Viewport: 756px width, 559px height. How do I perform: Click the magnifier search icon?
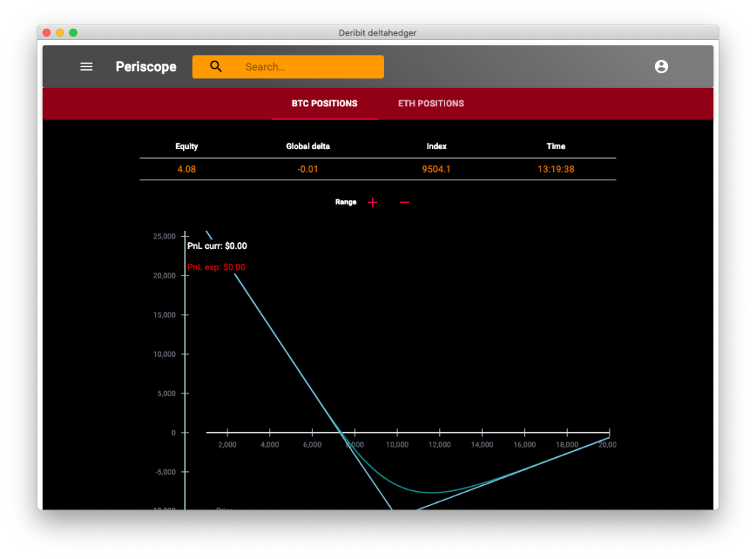click(x=216, y=66)
